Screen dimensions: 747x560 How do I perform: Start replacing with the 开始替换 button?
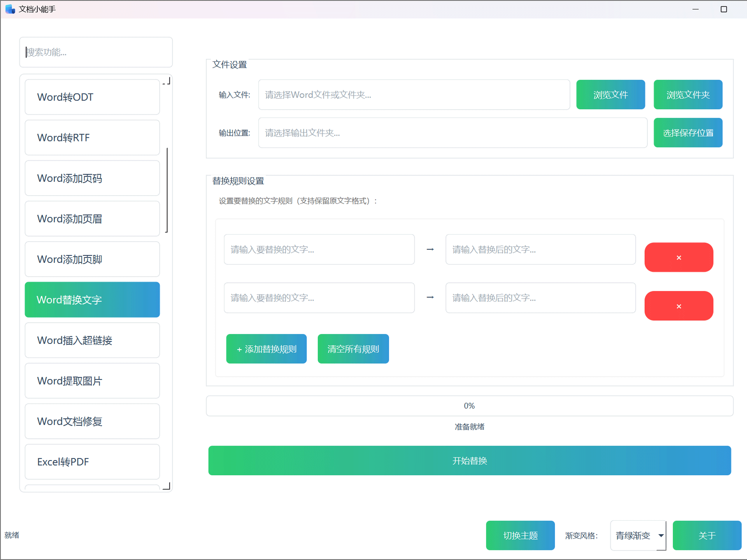click(x=470, y=460)
